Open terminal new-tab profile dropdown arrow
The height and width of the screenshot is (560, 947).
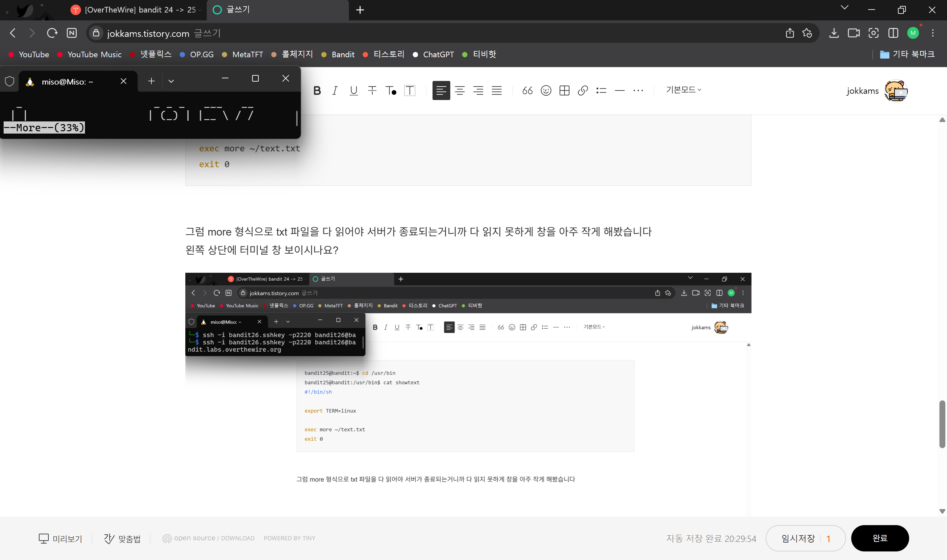171,81
